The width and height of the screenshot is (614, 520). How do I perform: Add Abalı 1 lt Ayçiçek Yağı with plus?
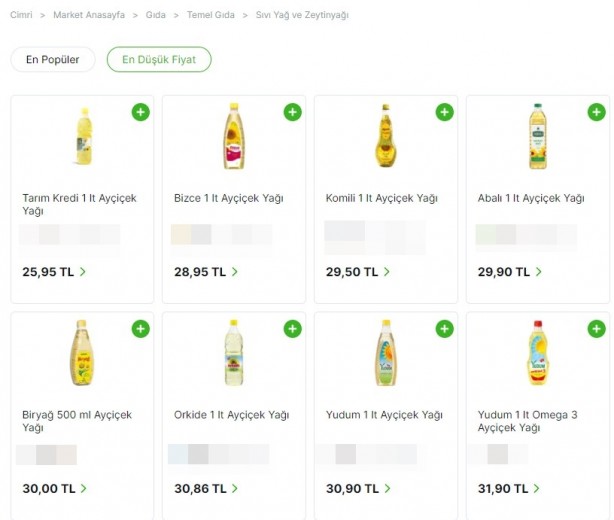(x=596, y=112)
